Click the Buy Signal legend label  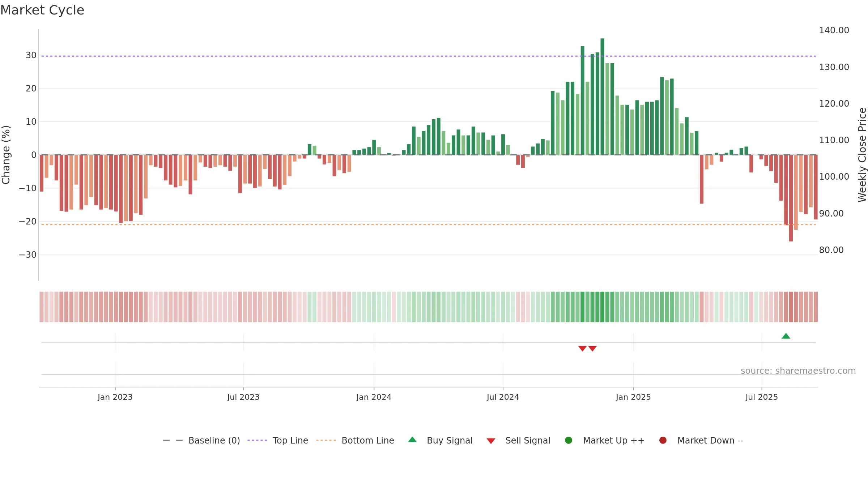point(450,440)
